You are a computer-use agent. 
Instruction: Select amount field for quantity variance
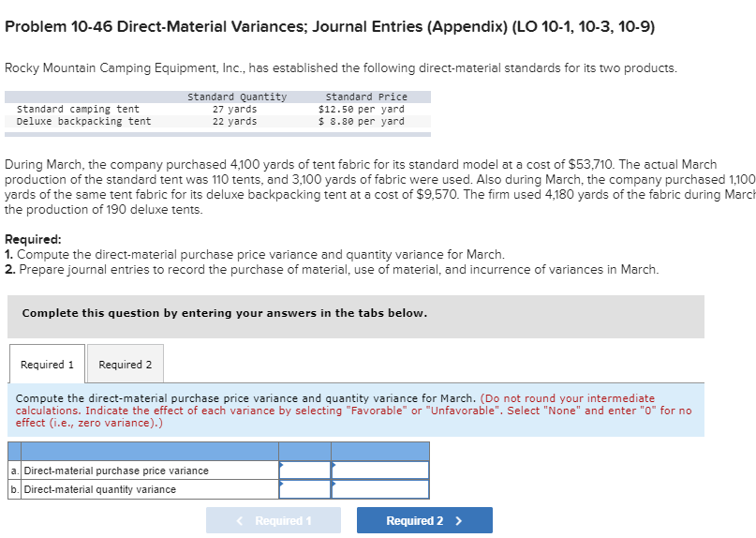tap(304, 489)
